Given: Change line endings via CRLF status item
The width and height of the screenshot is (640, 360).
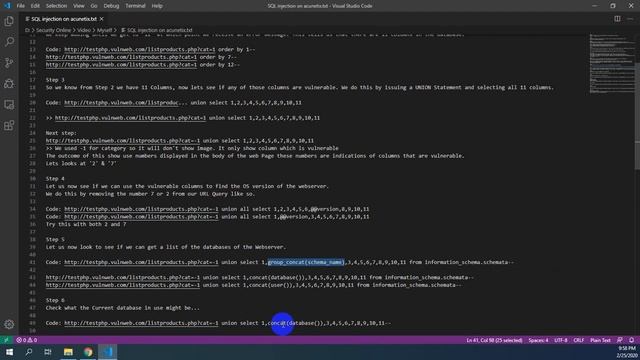Looking at the screenshot, I should pyautogui.click(x=579, y=340).
